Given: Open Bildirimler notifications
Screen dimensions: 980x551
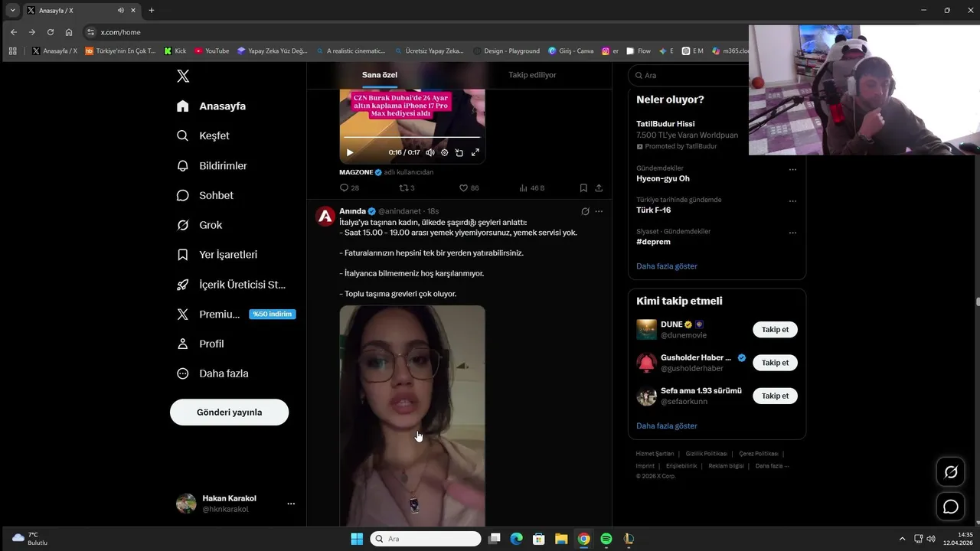Looking at the screenshot, I should [x=211, y=165].
